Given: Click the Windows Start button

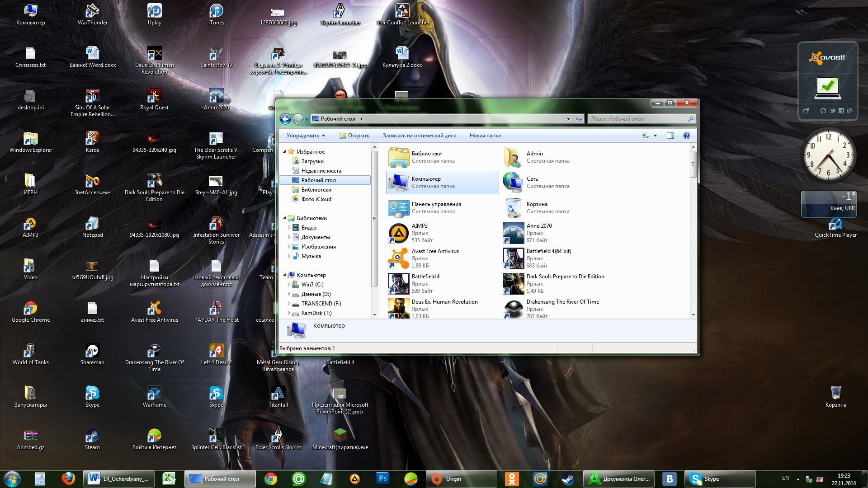Looking at the screenshot, I should coord(12,479).
